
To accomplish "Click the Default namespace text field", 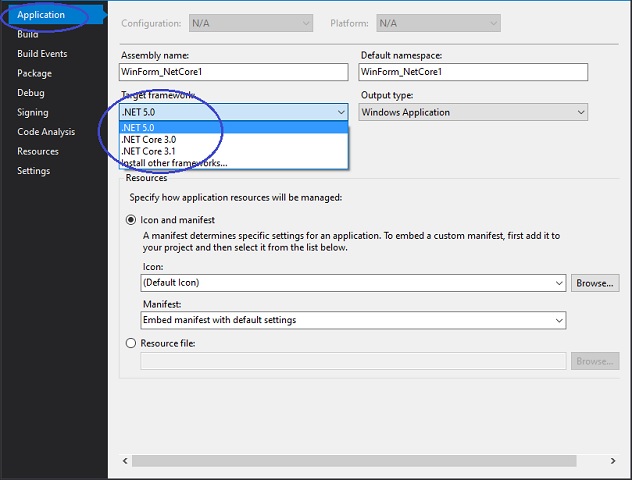I will tap(473, 72).
